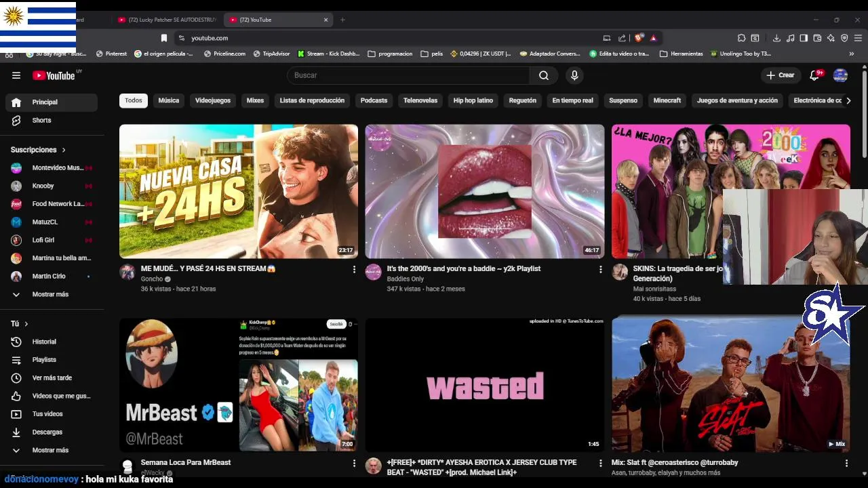Open Principal in the sidebar
Screen dimensions: 868x488
[52, 102]
